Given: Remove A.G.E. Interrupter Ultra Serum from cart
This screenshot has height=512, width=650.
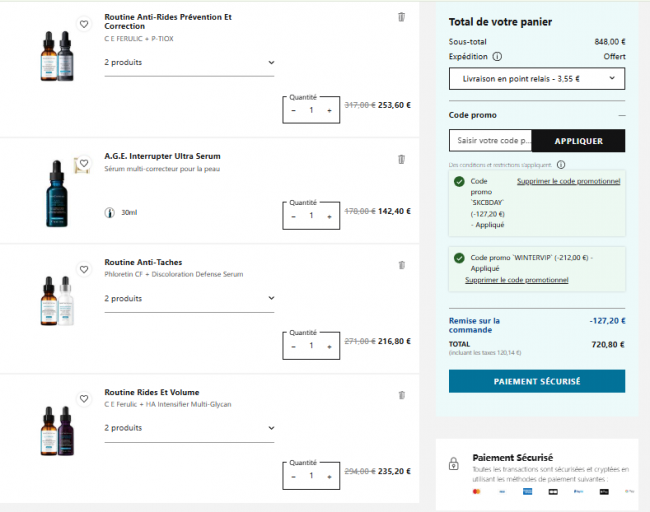Looking at the screenshot, I should [401, 158].
